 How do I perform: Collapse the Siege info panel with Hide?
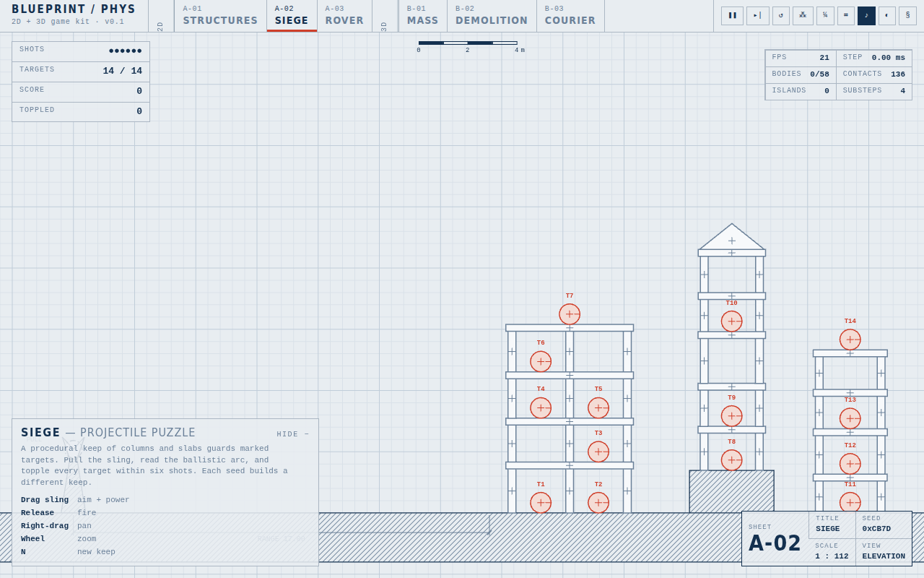pyautogui.click(x=293, y=434)
